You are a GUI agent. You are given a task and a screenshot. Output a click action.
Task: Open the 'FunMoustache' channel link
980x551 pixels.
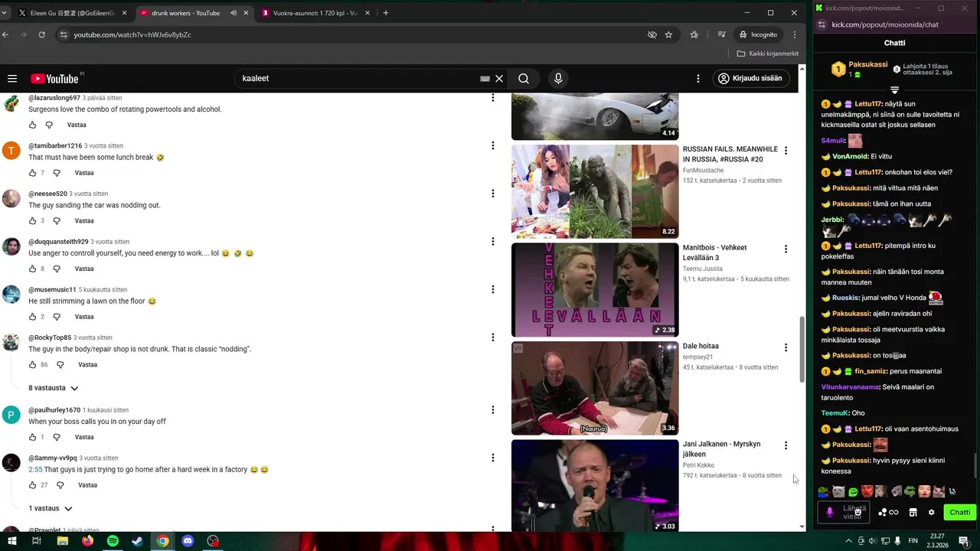pos(703,171)
